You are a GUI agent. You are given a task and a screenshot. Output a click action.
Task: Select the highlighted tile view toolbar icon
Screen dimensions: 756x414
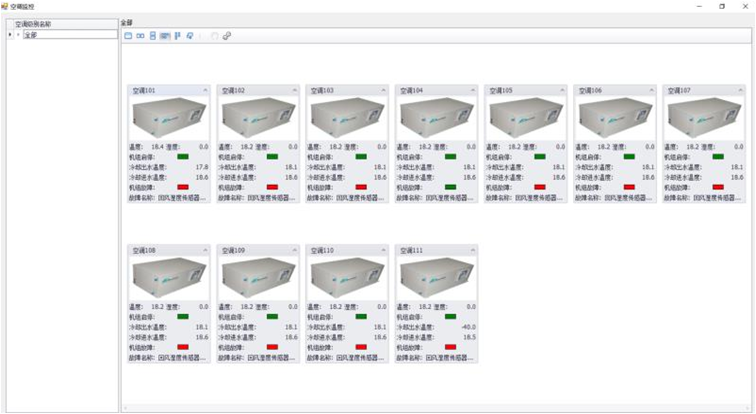(x=165, y=36)
